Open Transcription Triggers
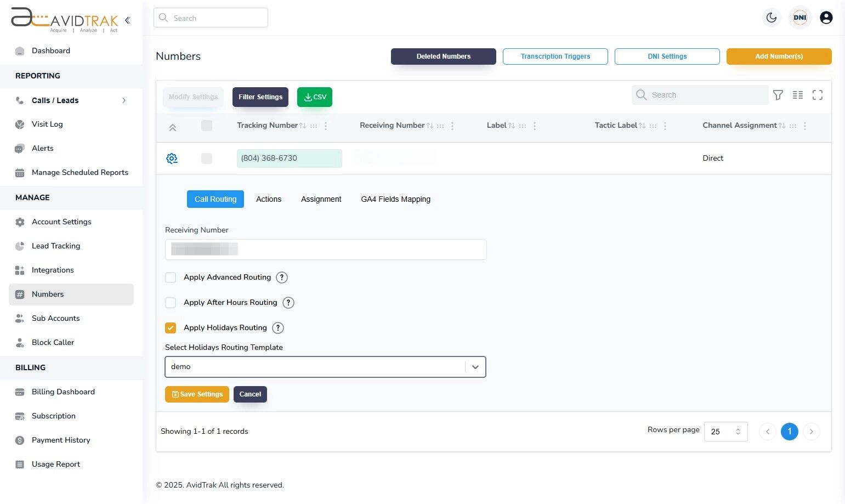Image resolution: width=845 pixels, height=504 pixels. pos(555,56)
